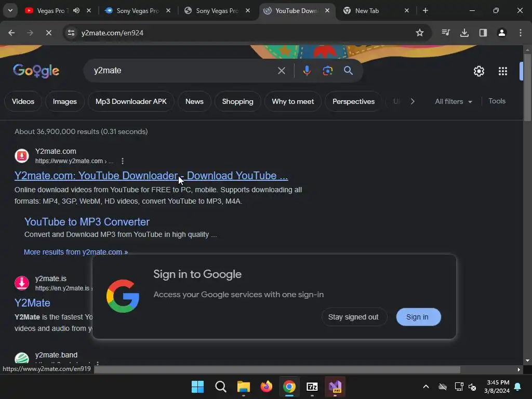The width and height of the screenshot is (532, 399).
Task: Select the News filter chip
Action: point(194,101)
